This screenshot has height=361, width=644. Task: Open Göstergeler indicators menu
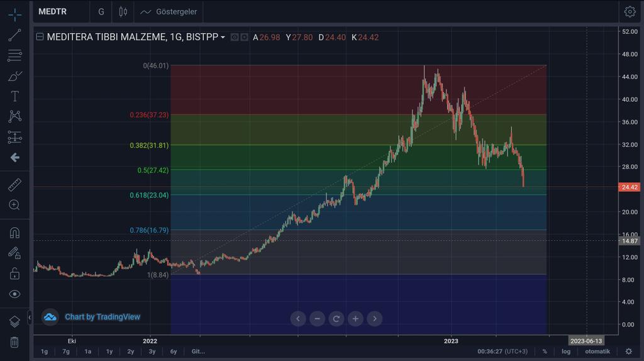point(169,11)
